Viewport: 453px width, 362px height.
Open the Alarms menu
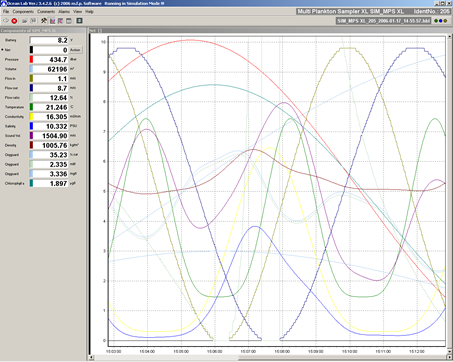[64, 11]
